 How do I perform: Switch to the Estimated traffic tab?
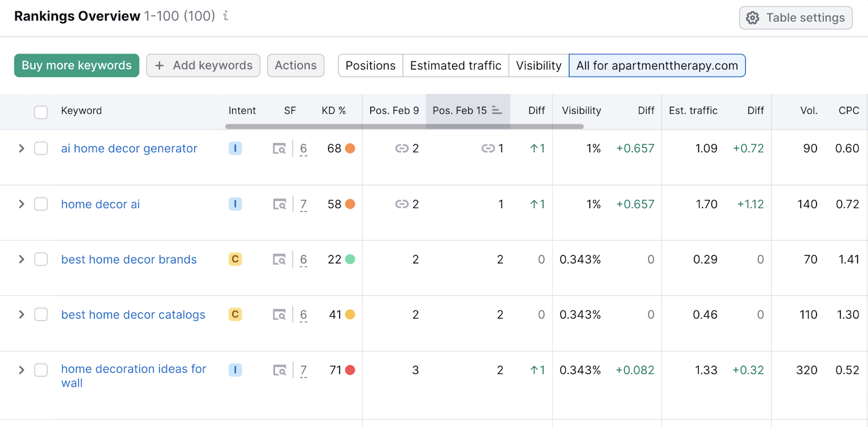[x=456, y=66]
